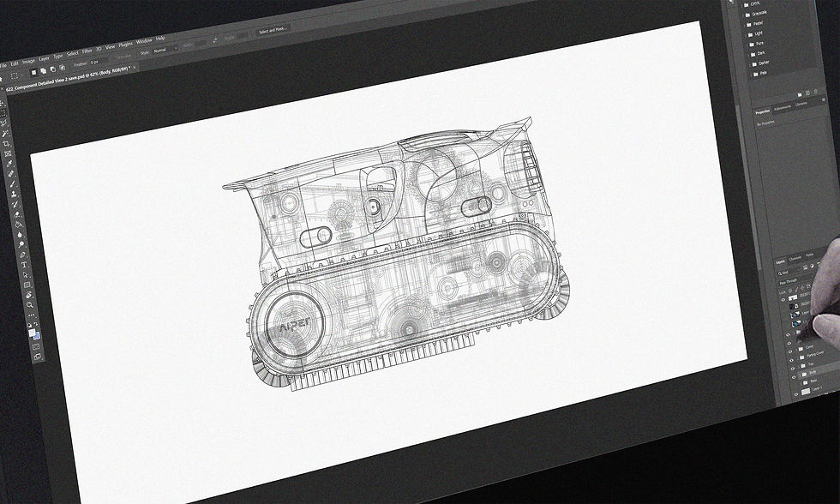
Task: Click the Select and Mask button
Action: pos(273,31)
